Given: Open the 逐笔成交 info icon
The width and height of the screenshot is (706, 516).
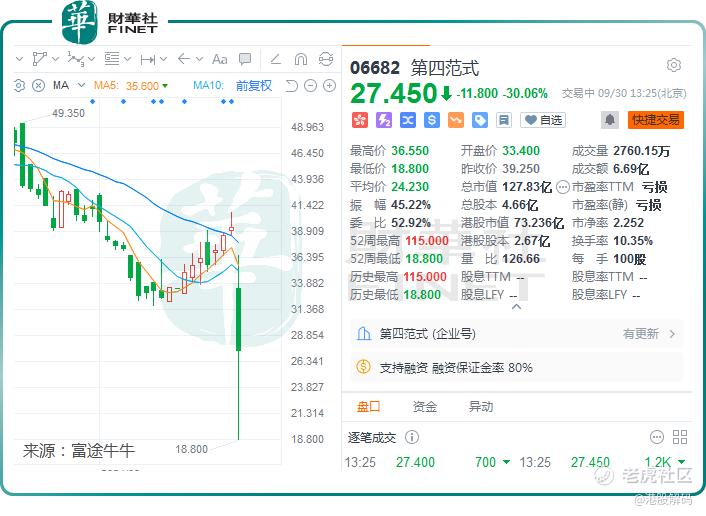Looking at the screenshot, I should pyautogui.click(x=412, y=437).
